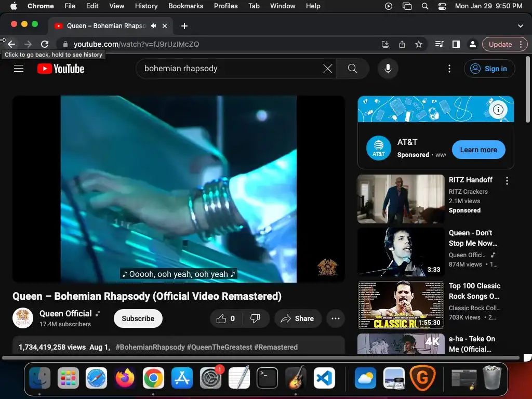Close the Queen Bohemian Rhapsody tab
This screenshot has height=399, width=532.
[165, 26]
